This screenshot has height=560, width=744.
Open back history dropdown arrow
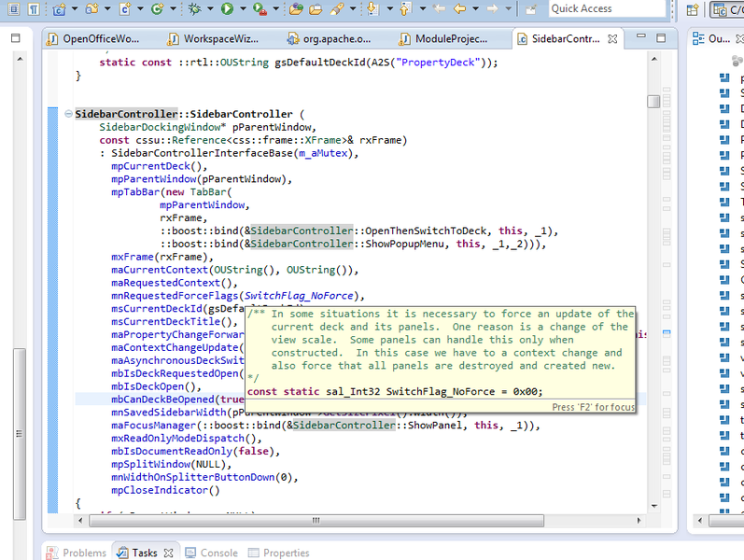[475, 8]
